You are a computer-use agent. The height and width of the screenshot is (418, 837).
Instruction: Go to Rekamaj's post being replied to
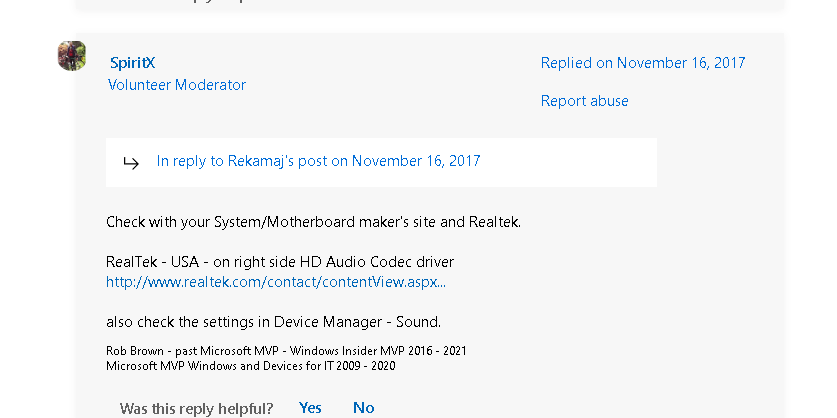click(x=318, y=161)
